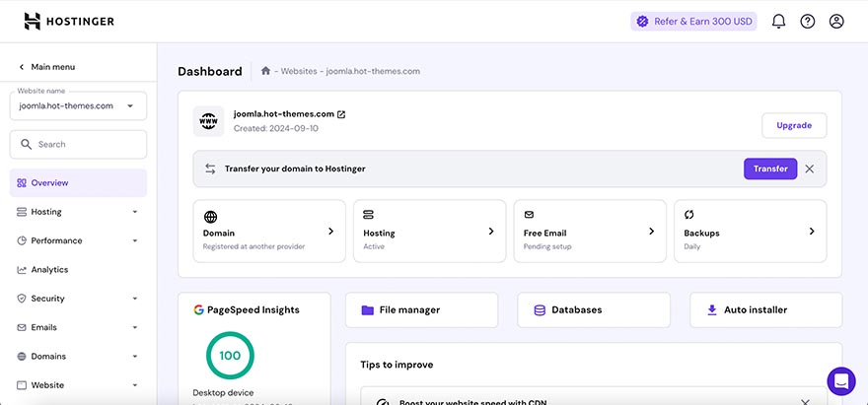Screen dimensions: 868x405
Task: Expand the Domains sidebar section
Action: 134,357
